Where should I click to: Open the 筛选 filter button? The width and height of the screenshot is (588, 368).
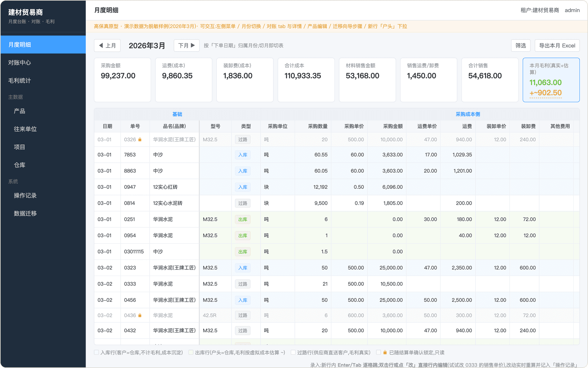tap(521, 46)
